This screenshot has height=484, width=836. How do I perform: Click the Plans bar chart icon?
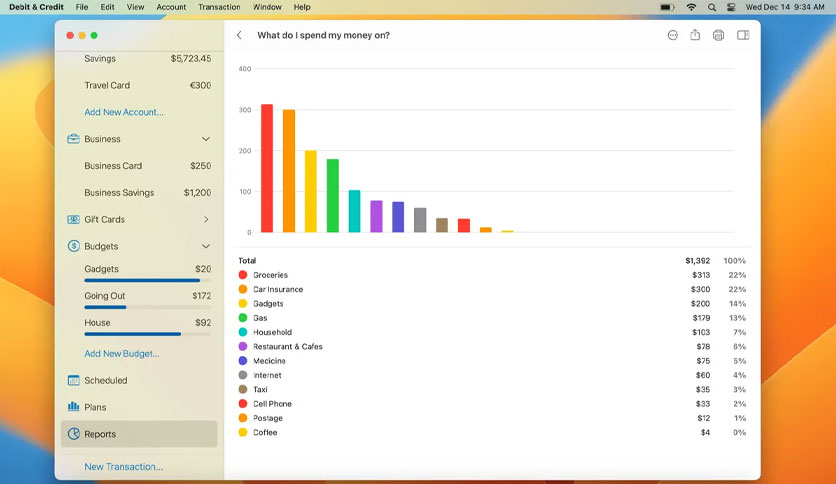[73, 407]
